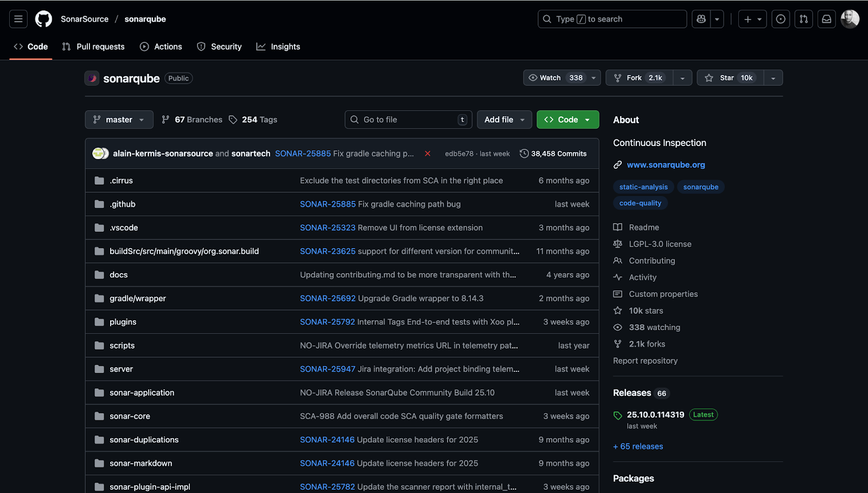Open the LGPL-3.0 license scale icon
Image resolution: width=868 pixels, height=493 pixels.
617,244
